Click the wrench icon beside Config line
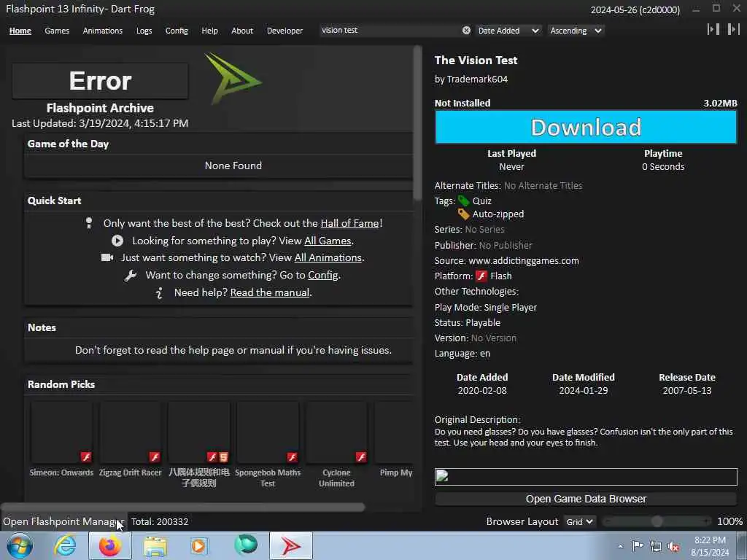Image resolution: width=747 pixels, height=560 pixels. point(131,275)
